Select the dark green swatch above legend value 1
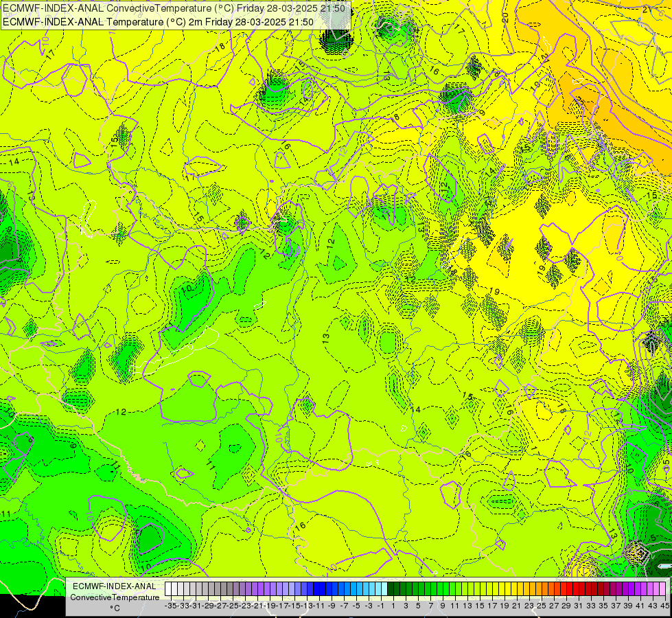Screen dimensions: 672x618 point(391,588)
